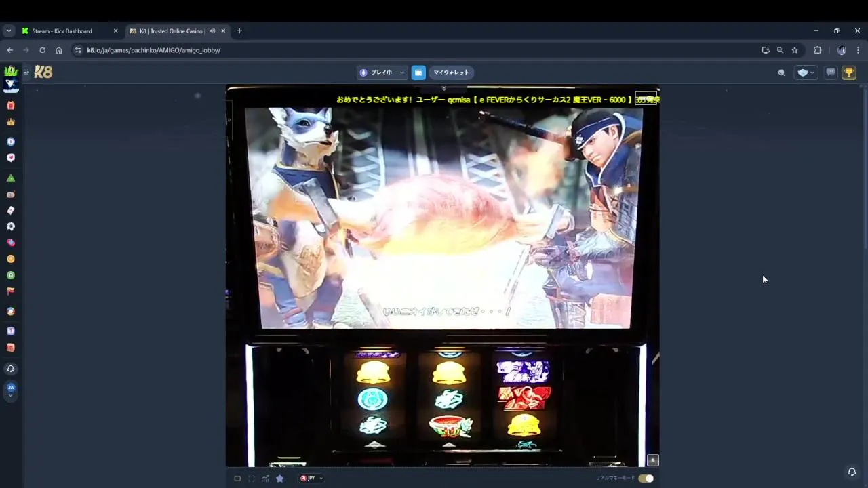The width and height of the screenshot is (868, 488).
Task: Click the green K8 mascot icon
Action: [x=11, y=71]
